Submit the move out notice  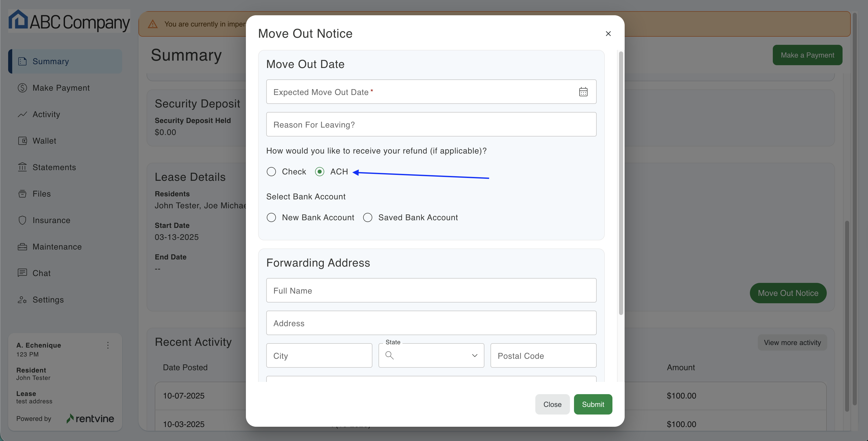tap(593, 404)
